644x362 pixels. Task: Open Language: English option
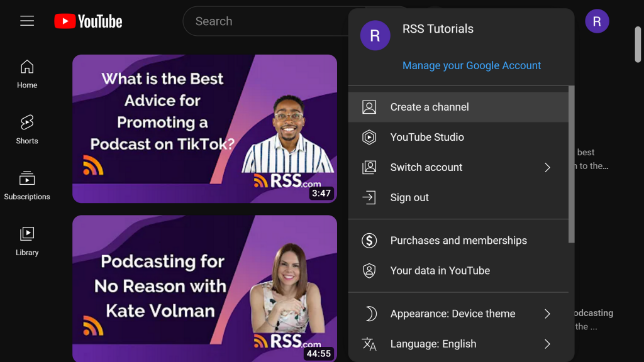[458, 344]
